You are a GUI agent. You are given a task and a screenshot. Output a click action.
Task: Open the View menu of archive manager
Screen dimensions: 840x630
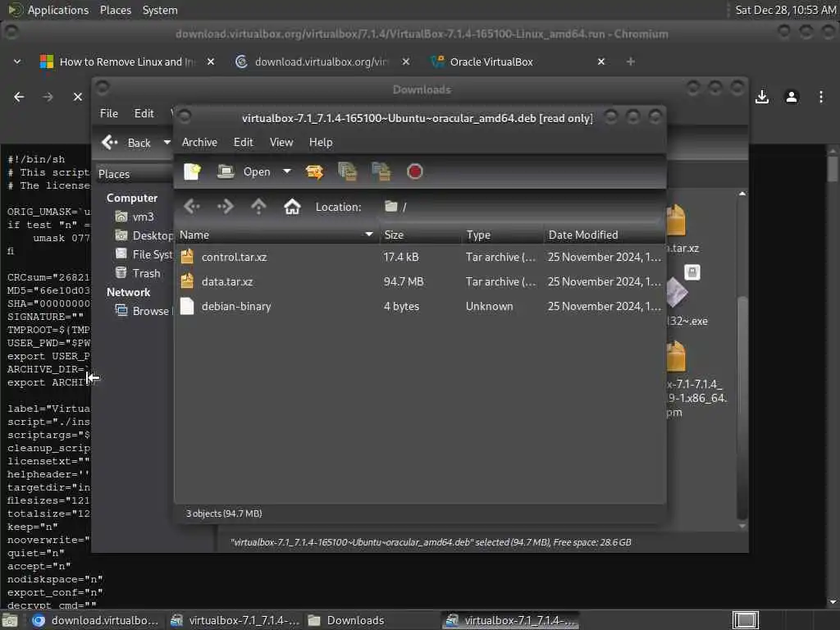pos(281,142)
